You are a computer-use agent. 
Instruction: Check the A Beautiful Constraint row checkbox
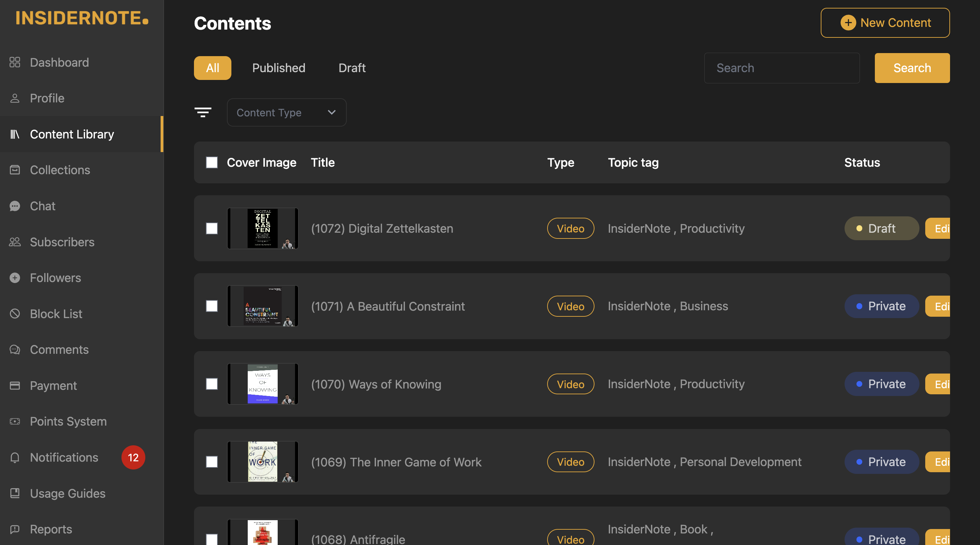coord(212,306)
